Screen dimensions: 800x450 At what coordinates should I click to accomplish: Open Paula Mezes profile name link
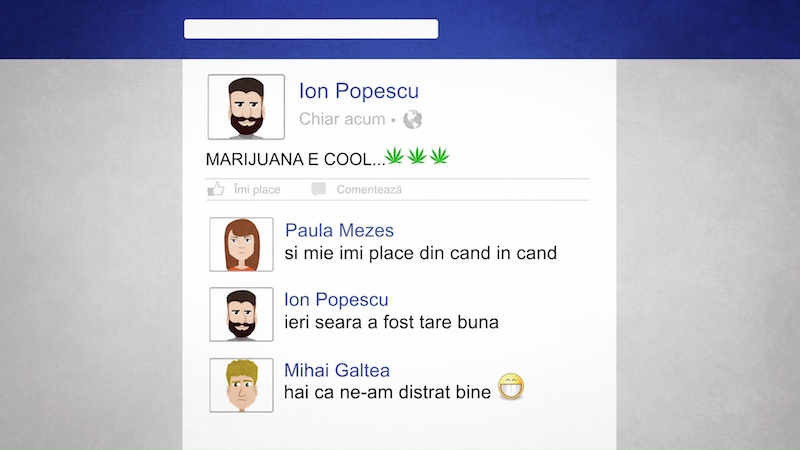click(339, 230)
